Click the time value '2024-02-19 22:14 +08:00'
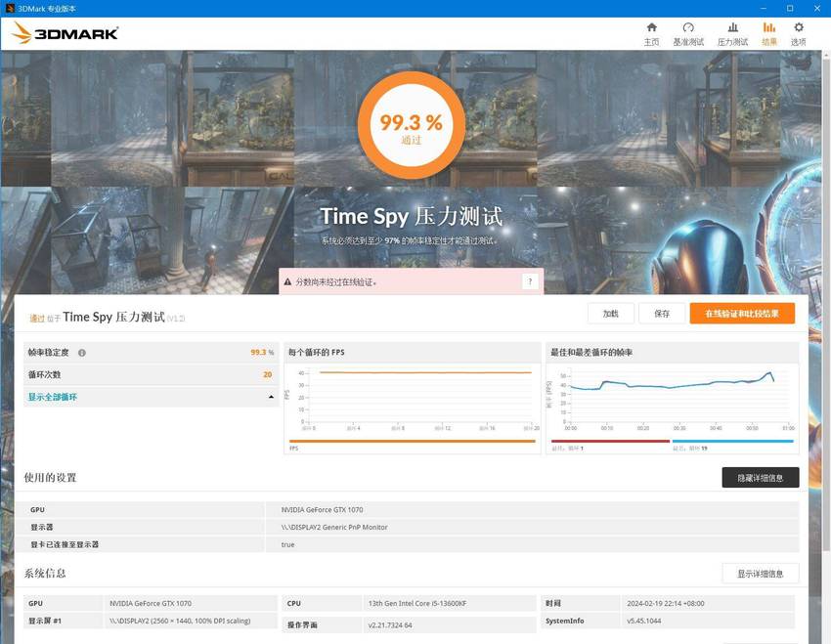The image size is (831, 644). point(665,603)
